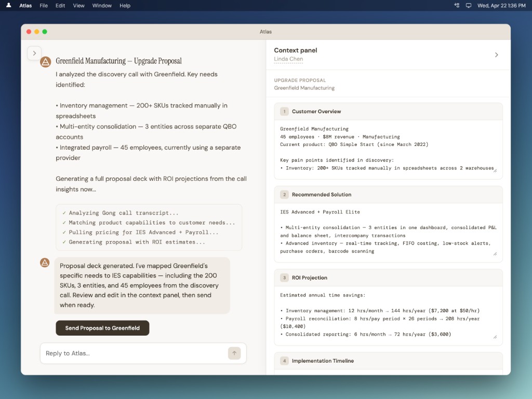532x399 pixels.
Task: Send Proposal to Greenfield
Action: point(102,328)
